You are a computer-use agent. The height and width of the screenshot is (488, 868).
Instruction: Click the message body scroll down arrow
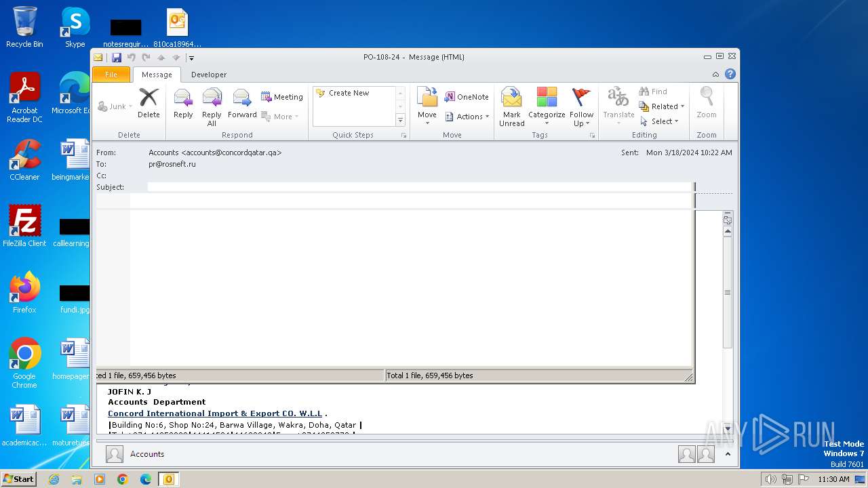click(x=728, y=428)
